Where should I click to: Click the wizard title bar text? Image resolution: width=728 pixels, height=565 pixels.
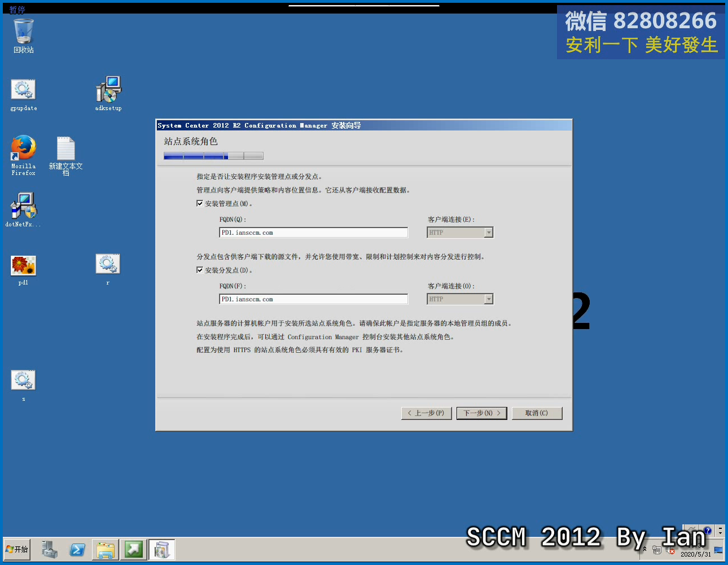tap(259, 125)
